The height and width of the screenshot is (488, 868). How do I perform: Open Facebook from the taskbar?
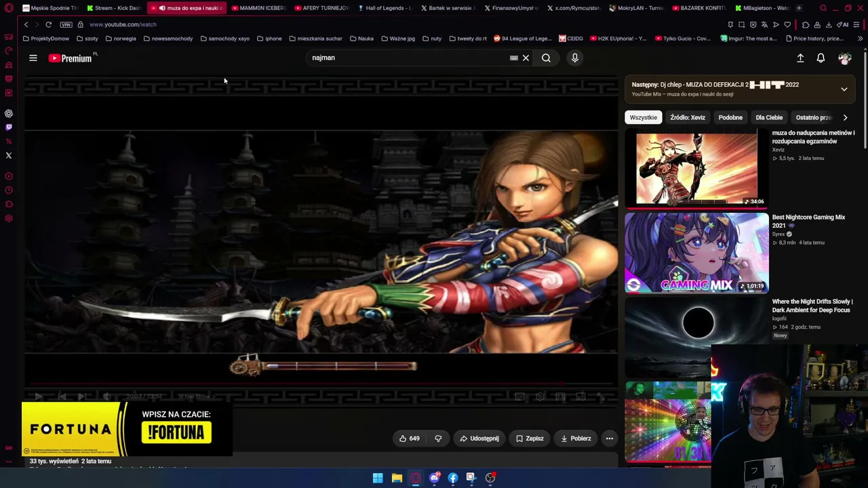(453, 478)
